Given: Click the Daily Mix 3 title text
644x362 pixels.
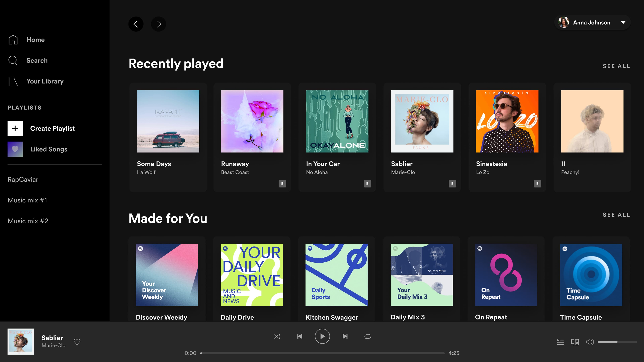Looking at the screenshot, I should [x=408, y=317].
